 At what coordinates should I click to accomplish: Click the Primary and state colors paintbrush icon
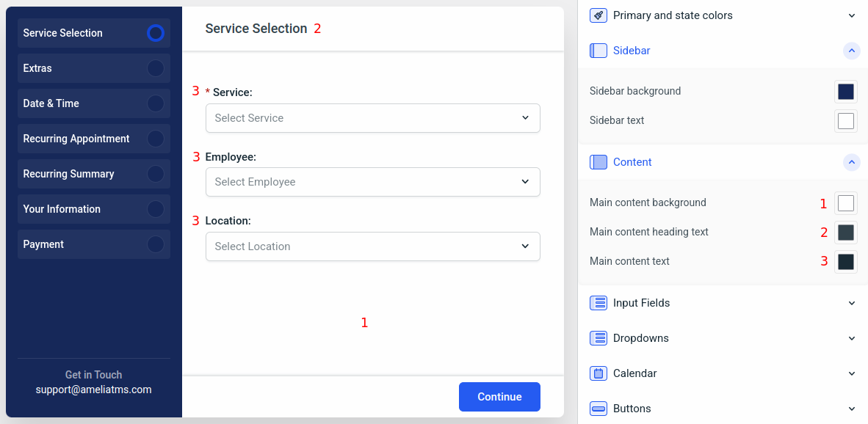tap(598, 15)
